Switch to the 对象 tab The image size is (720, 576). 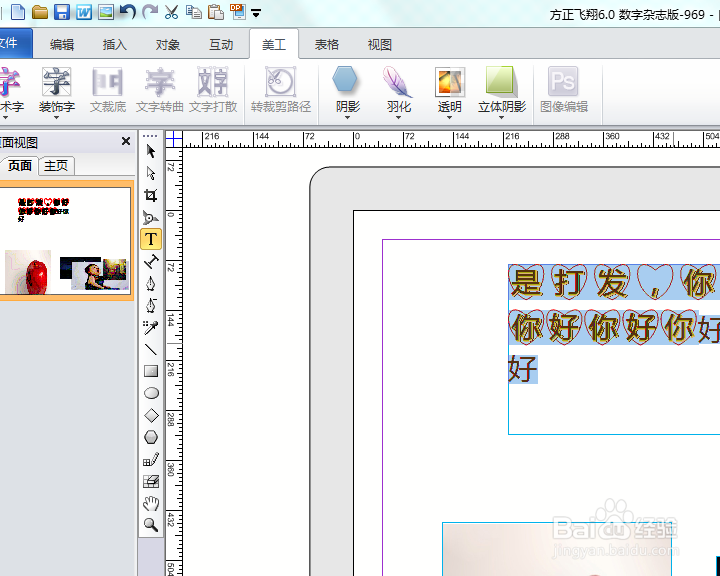[x=168, y=45]
